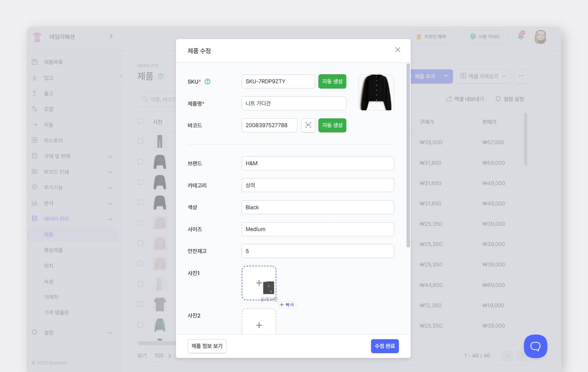The width and height of the screenshot is (588, 372).
Task: Click the modal's vertical scrollbar
Action: pos(408,157)
